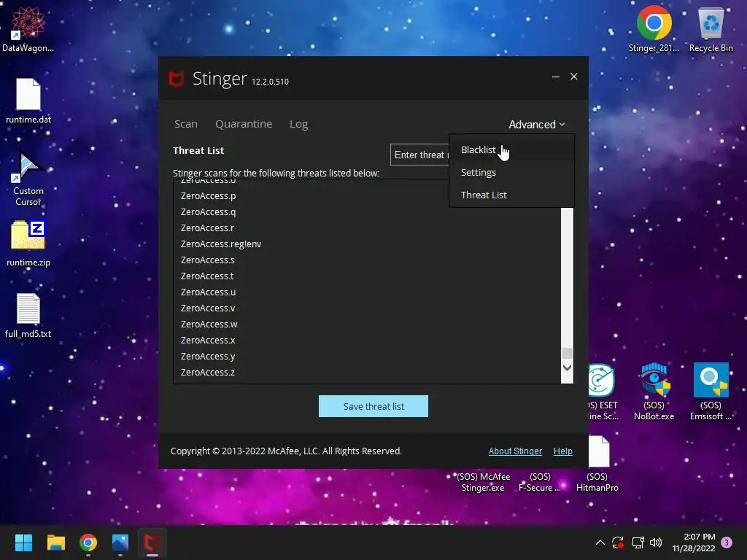Select ZeroAccess.q in the threat list
The image size is (747, 560).
(208, 212)
